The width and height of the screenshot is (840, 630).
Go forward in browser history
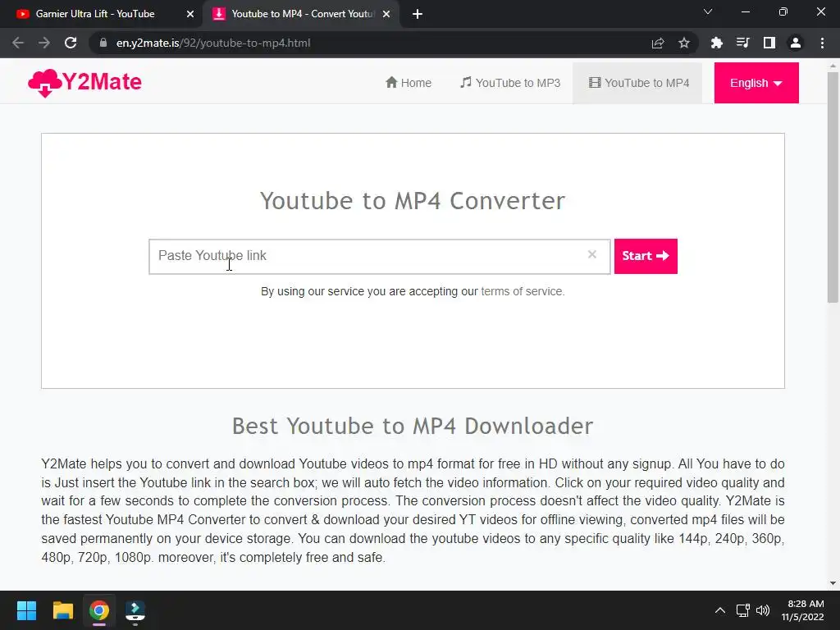(44, 43)
